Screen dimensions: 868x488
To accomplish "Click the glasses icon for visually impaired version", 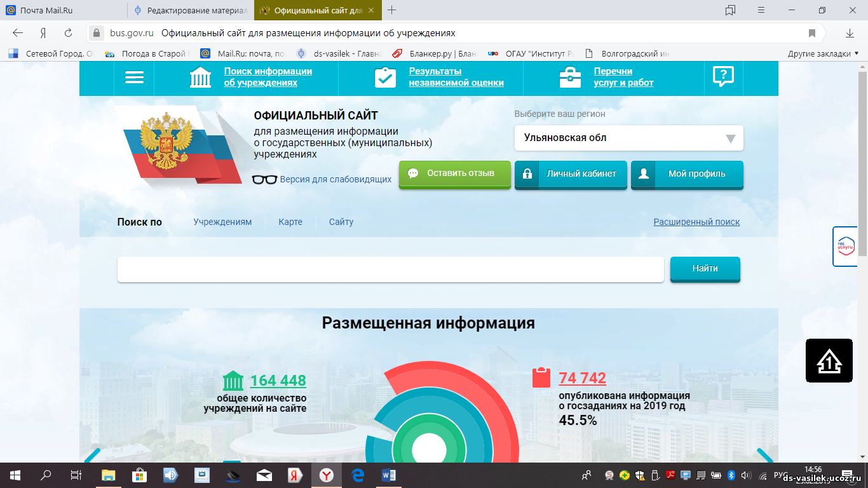I will click(x=264, y=179).
